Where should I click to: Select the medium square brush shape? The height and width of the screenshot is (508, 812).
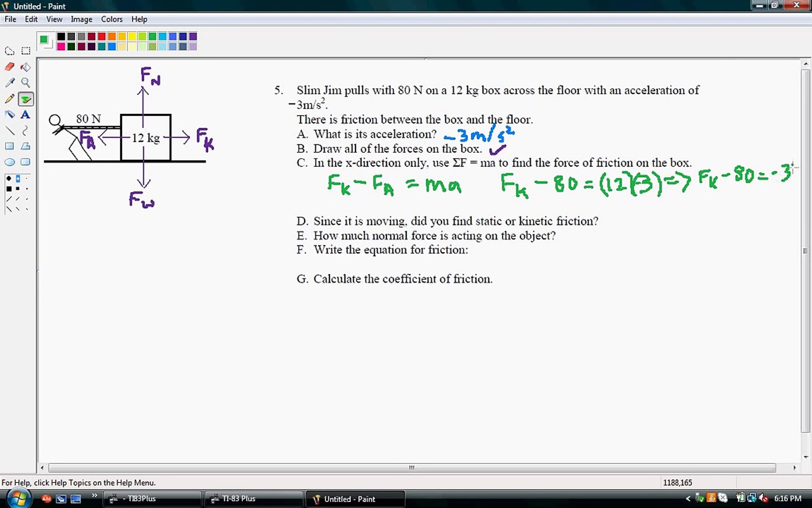tap(18, 189)
